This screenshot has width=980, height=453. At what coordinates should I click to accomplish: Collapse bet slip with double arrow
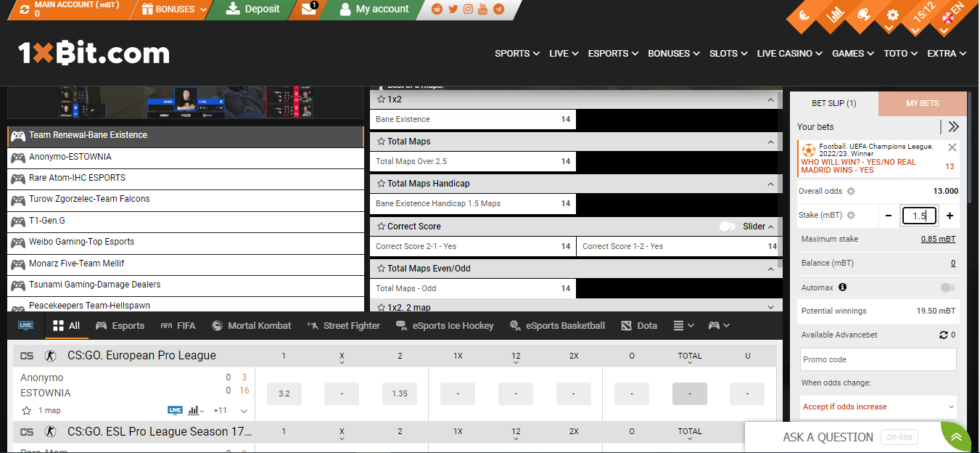tap(953, 126)
